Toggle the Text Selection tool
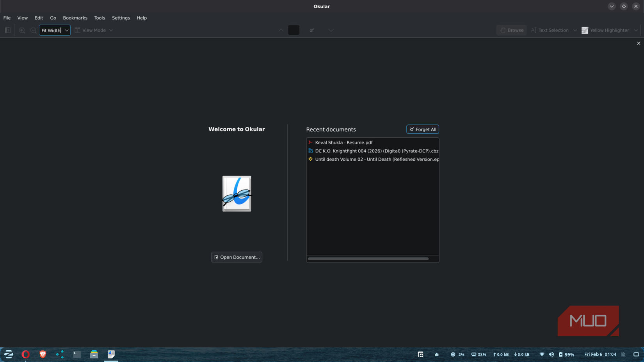644x362 pixels. [x=550, y=30]
